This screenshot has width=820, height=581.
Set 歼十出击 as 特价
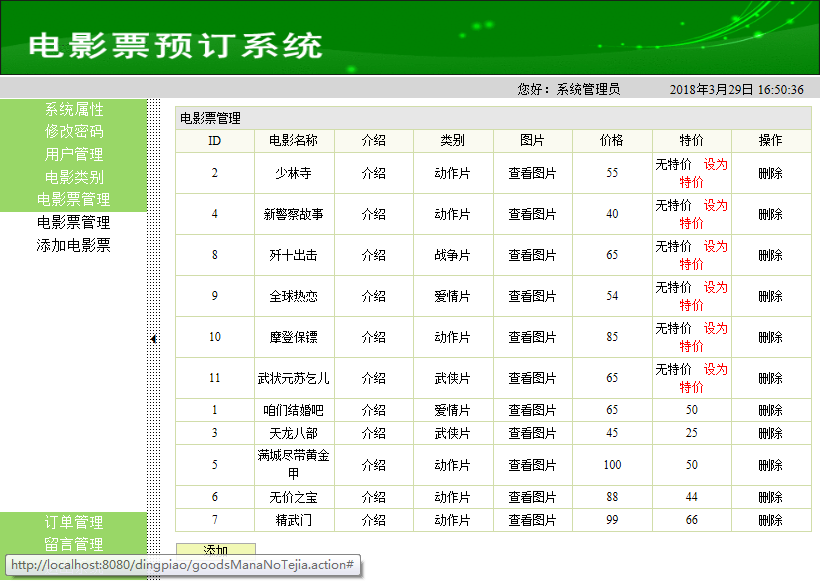pyautogui.click(x=703, y=255)
